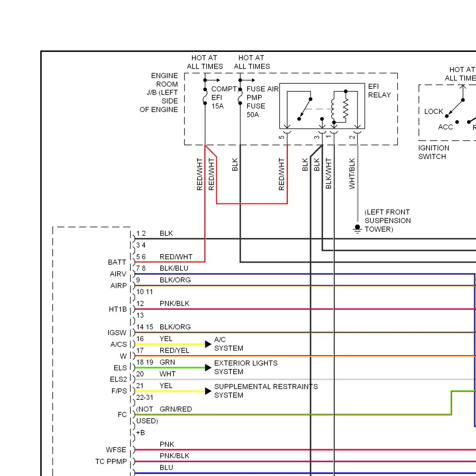Click the YEL label at pin 16

(166, 339)
